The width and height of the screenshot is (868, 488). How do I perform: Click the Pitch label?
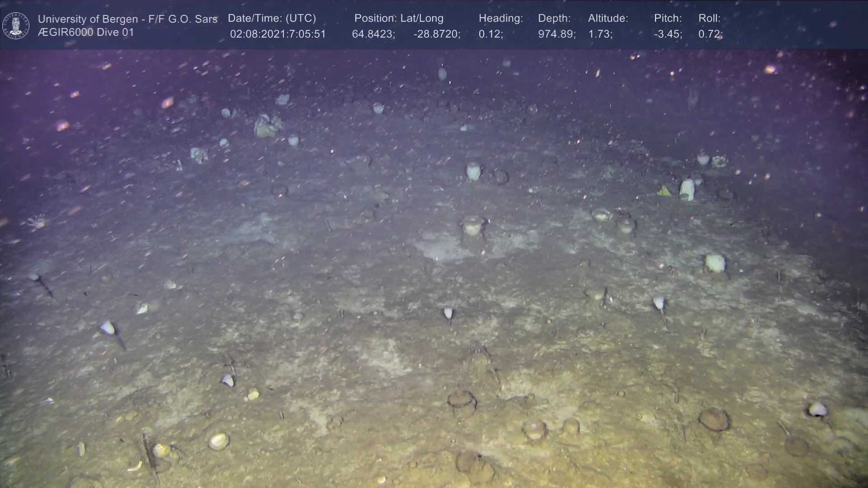[x=668, y=18]
